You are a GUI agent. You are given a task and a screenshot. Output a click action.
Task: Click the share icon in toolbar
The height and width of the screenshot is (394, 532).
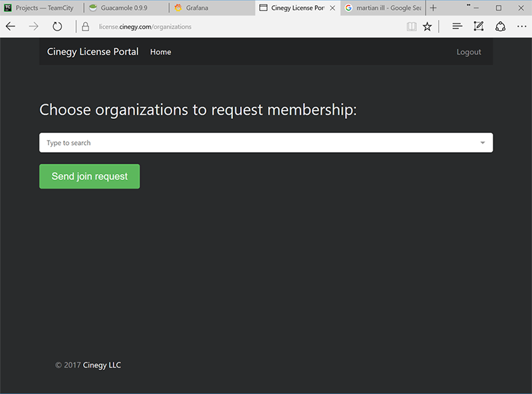pos(501,26)
